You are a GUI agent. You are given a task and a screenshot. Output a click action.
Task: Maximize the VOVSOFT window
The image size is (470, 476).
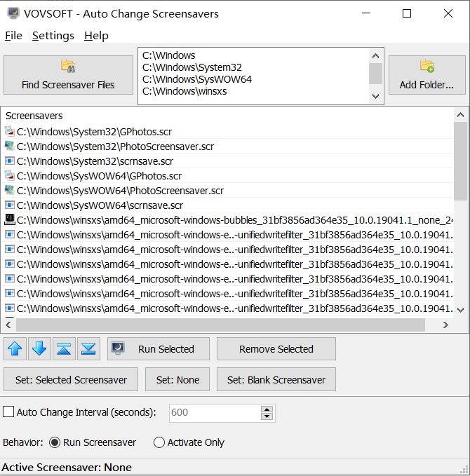pyautogui.click(x=407, y=13)
